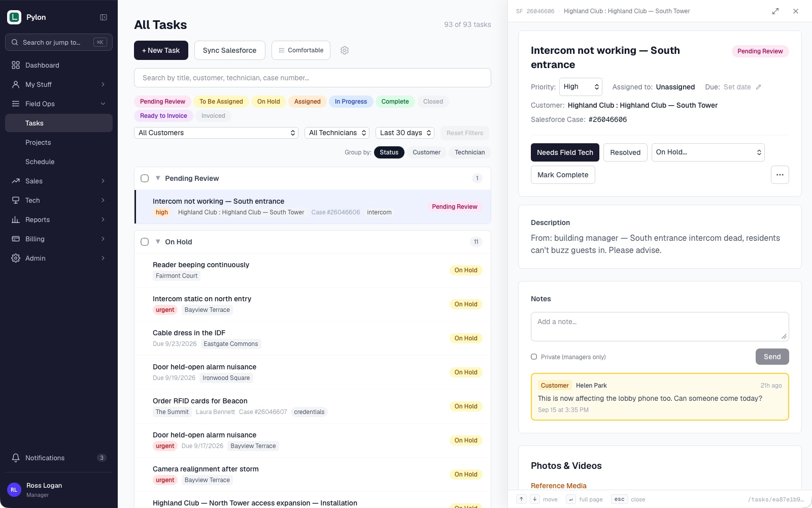Click the Billing card icon
This screenshot has width=812, height=508.
[16, 239]
